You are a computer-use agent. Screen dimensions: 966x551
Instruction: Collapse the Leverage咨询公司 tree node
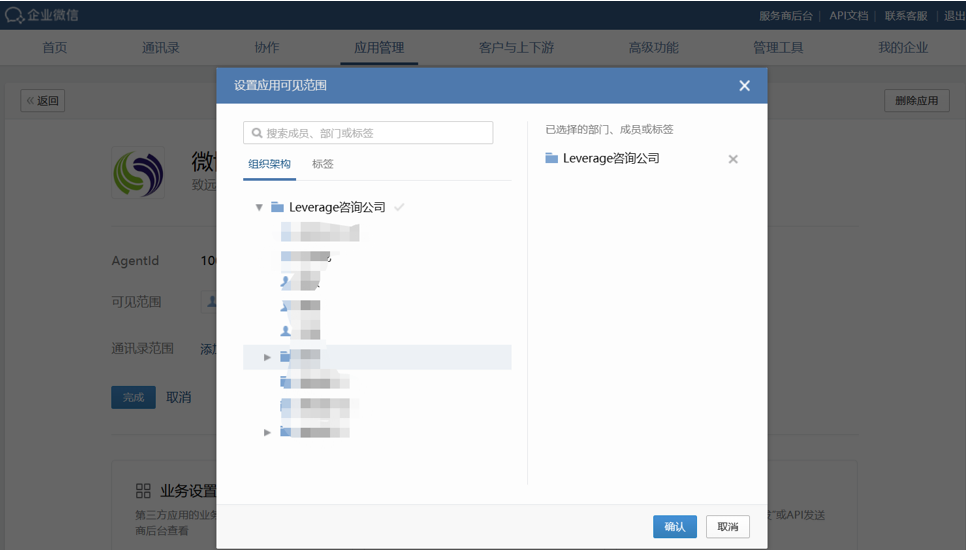point(259,207)
